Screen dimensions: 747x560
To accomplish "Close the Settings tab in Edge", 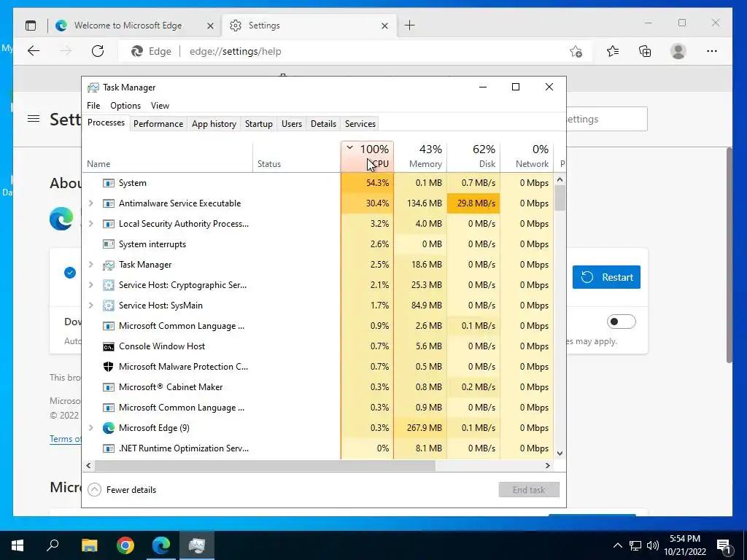I will (385, 26).
